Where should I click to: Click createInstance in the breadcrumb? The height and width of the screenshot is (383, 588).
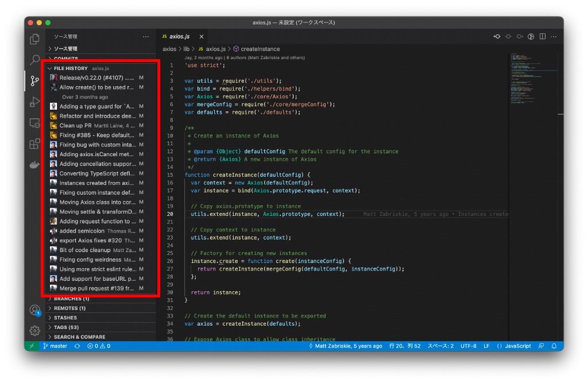pos(260,49)
